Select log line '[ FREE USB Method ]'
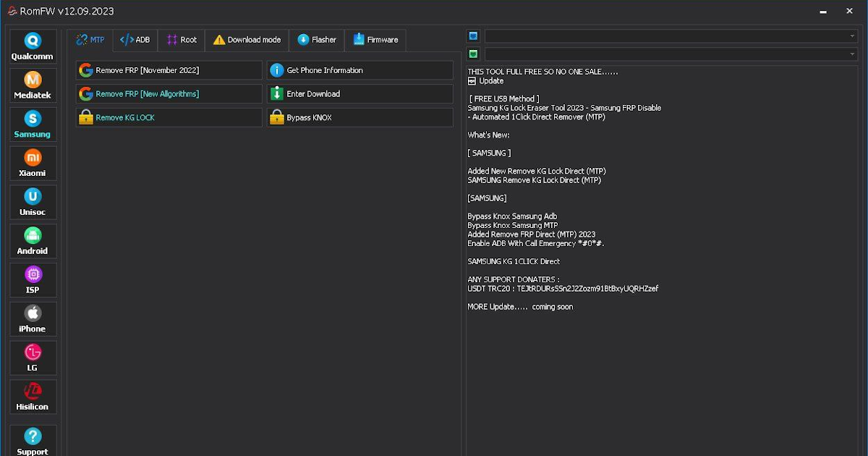868x456 pixels. (x=504, y=98)
